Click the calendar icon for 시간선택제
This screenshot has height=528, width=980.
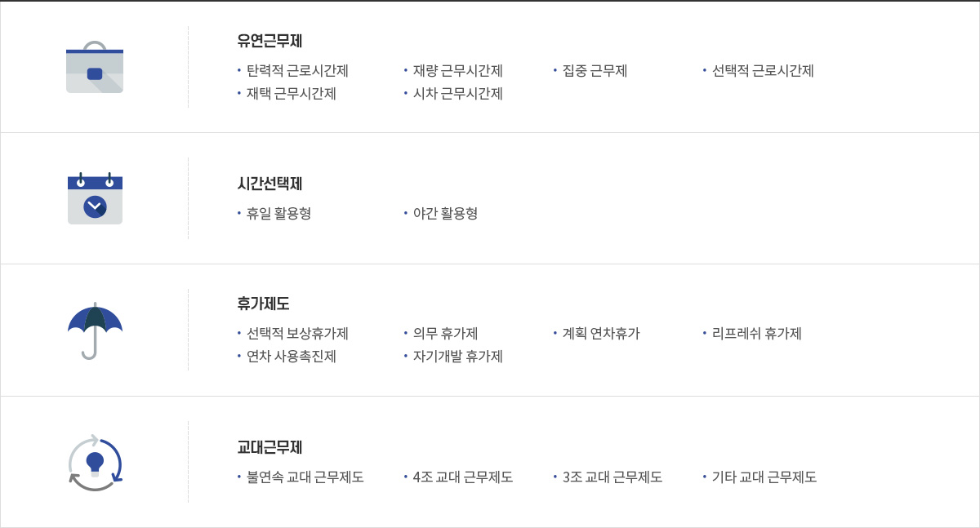(95, 198)
